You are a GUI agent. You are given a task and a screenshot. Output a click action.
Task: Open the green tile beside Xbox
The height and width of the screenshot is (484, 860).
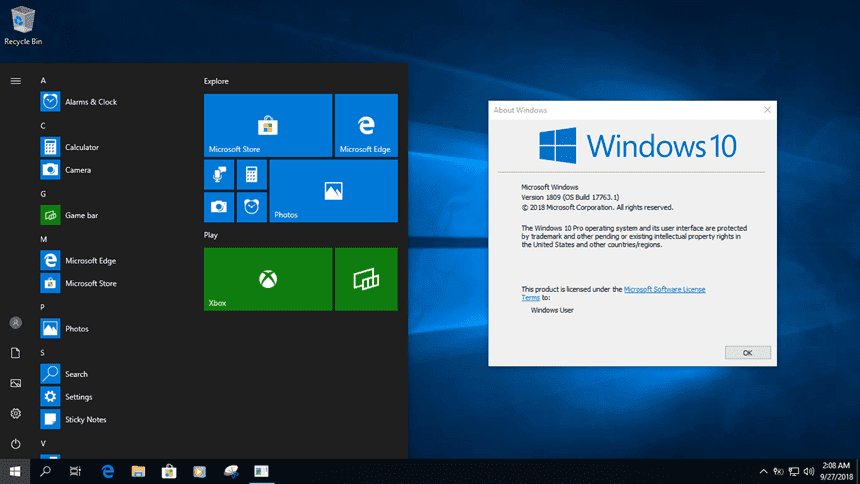click(366, 279)
